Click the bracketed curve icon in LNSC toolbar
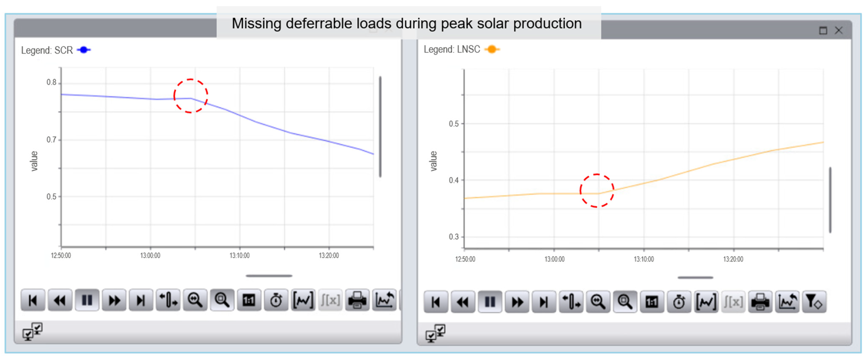 [x=706, y=302]
